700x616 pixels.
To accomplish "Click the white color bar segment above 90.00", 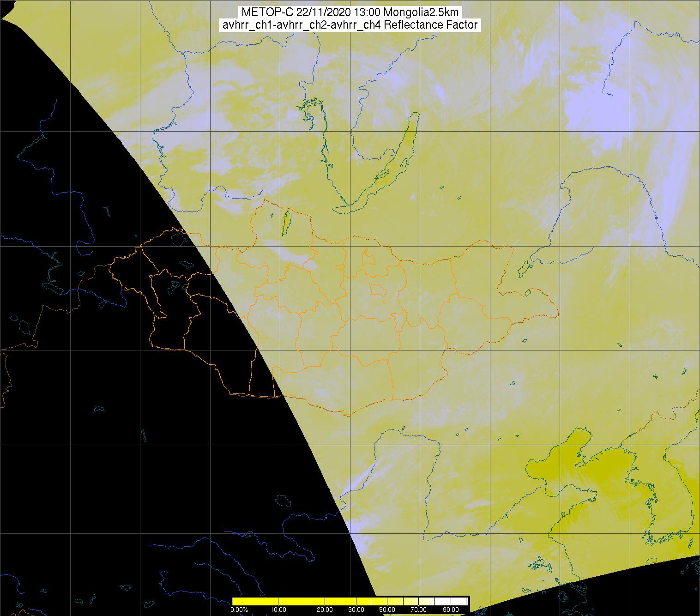I will tap(459, 601).
